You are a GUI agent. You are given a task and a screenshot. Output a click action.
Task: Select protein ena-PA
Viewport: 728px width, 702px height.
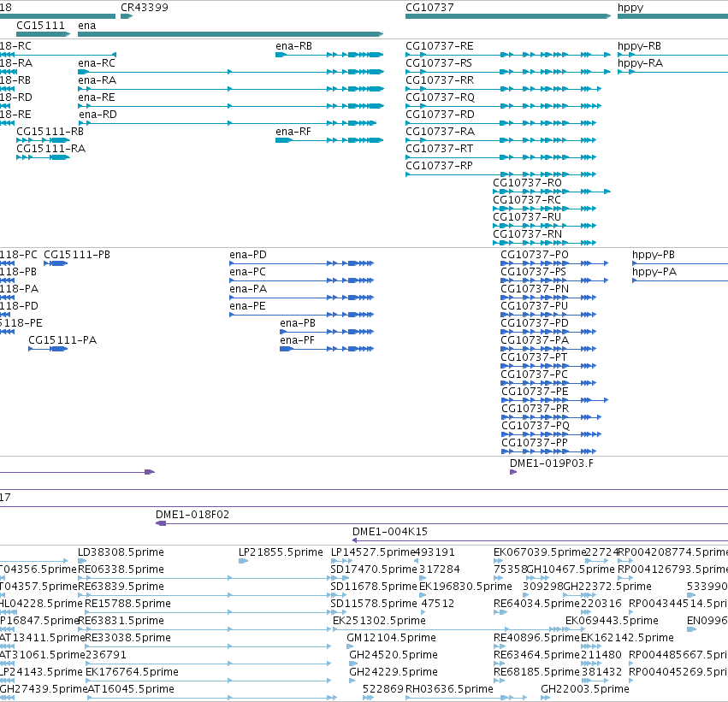pos(302,298)
